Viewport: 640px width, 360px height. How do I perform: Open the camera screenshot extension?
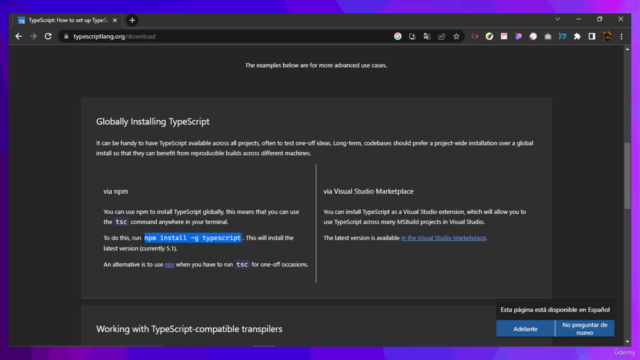point(548,36)
